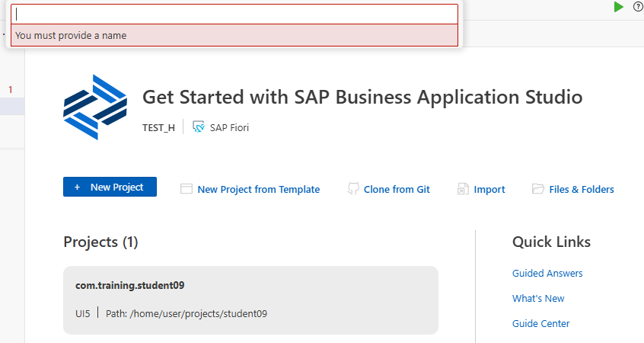This screenshot has width=644, height=343.
Task: Click the UI5 label on project card
Action: 82,313
